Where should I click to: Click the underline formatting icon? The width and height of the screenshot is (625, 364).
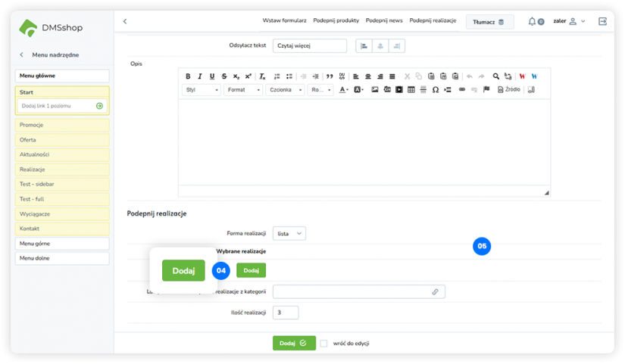(x=212, y=76)
